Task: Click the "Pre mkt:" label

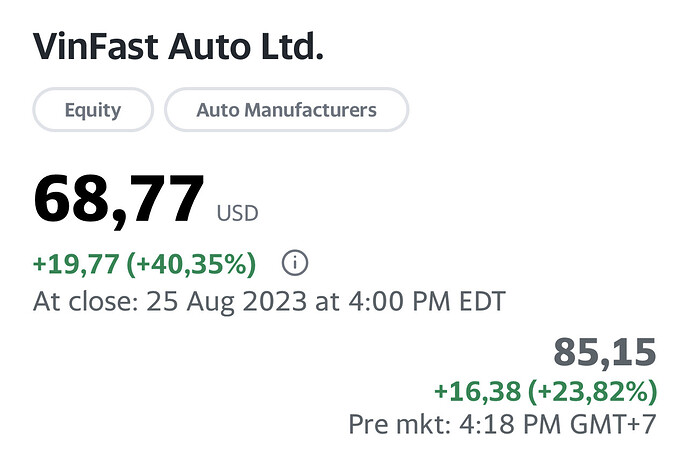Action: tap(398, 423)
